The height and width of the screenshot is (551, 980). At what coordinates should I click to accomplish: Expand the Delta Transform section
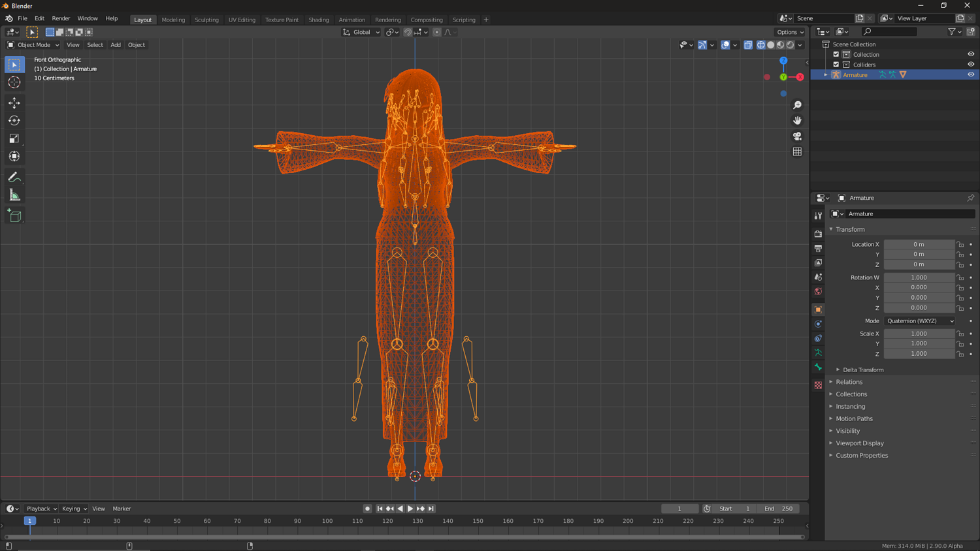(862, 370)
